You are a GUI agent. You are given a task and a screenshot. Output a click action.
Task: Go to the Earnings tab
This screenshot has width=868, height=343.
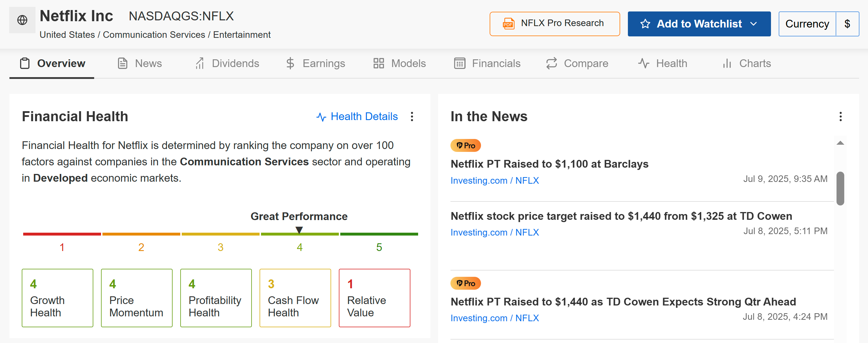(315, 63)
